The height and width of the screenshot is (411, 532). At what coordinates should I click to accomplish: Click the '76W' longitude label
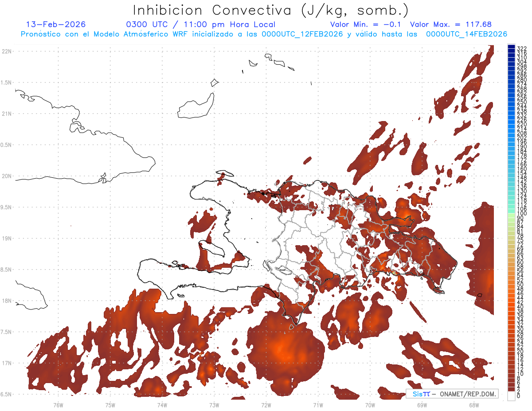59,405
